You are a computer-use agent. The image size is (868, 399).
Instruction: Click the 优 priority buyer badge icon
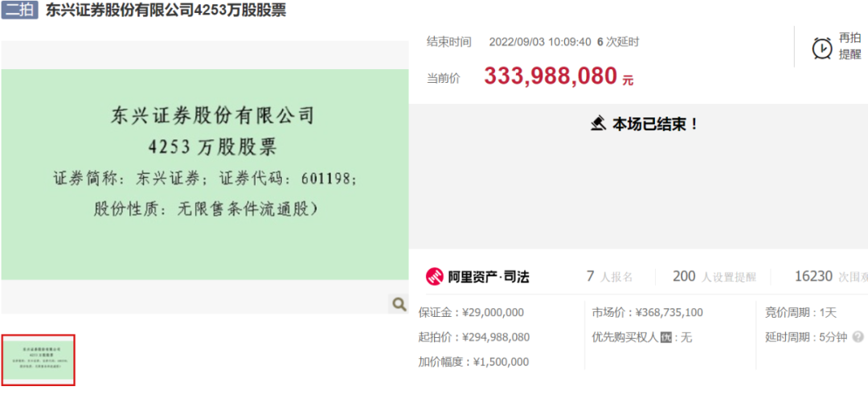[x=666, y=337]
